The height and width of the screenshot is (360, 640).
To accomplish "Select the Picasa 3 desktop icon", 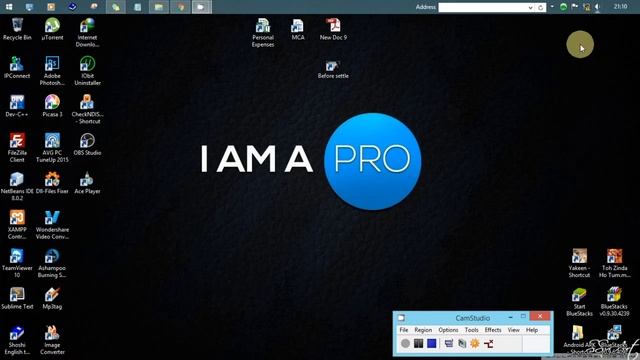I will coord(52,106).
